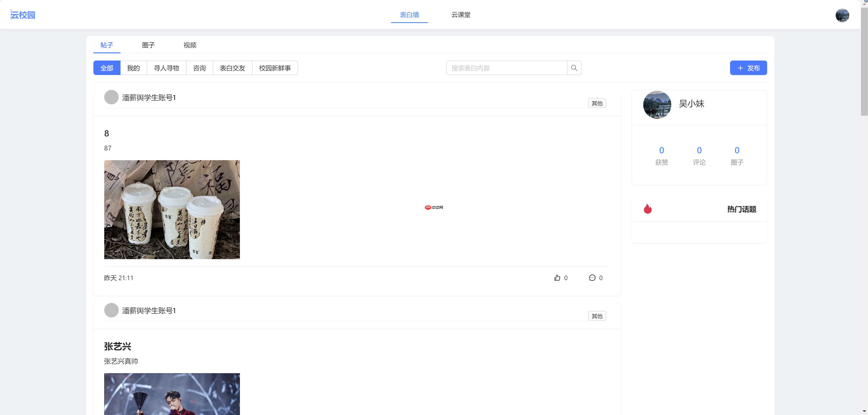
Task: Click 吴小妹's avatar in the sidebar
Action: tap(657, 105)
